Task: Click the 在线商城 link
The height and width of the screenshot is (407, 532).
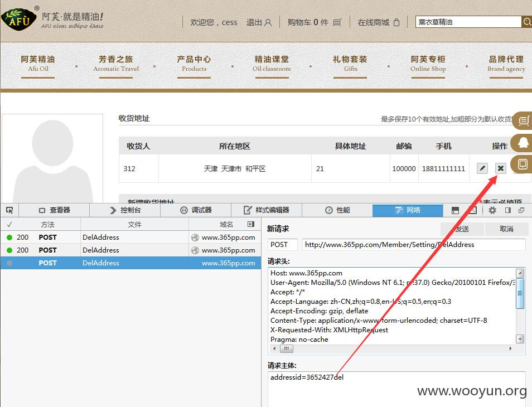Action: tap(374, 22)
